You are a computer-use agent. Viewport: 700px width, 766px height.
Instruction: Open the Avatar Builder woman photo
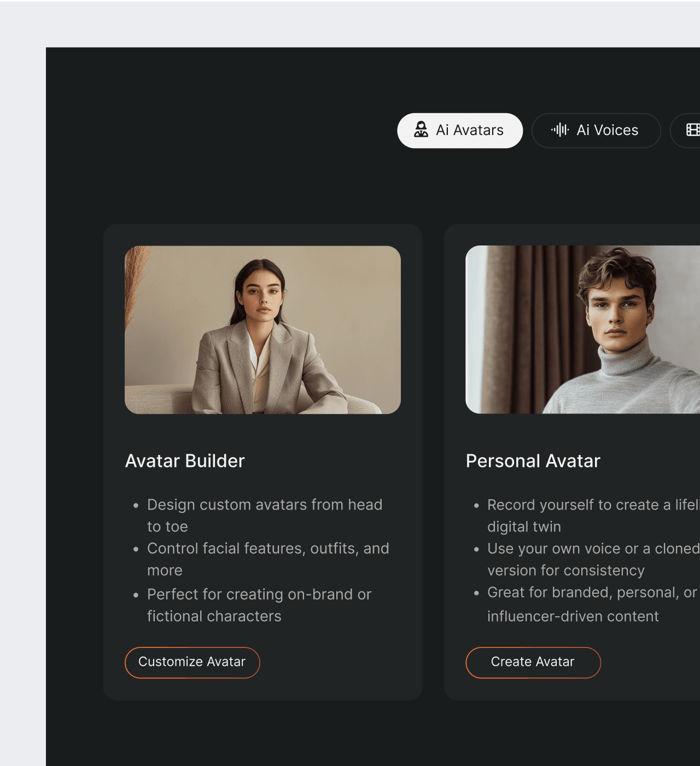coord(262,330)
